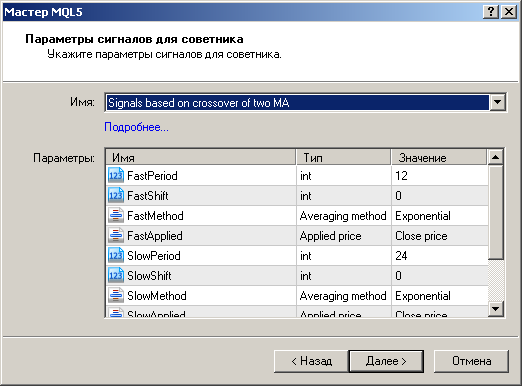The width and height of the screenshot is (522, 386).
Task: Click the int type cell of SlowShift
Action: (x=344, y=276)
